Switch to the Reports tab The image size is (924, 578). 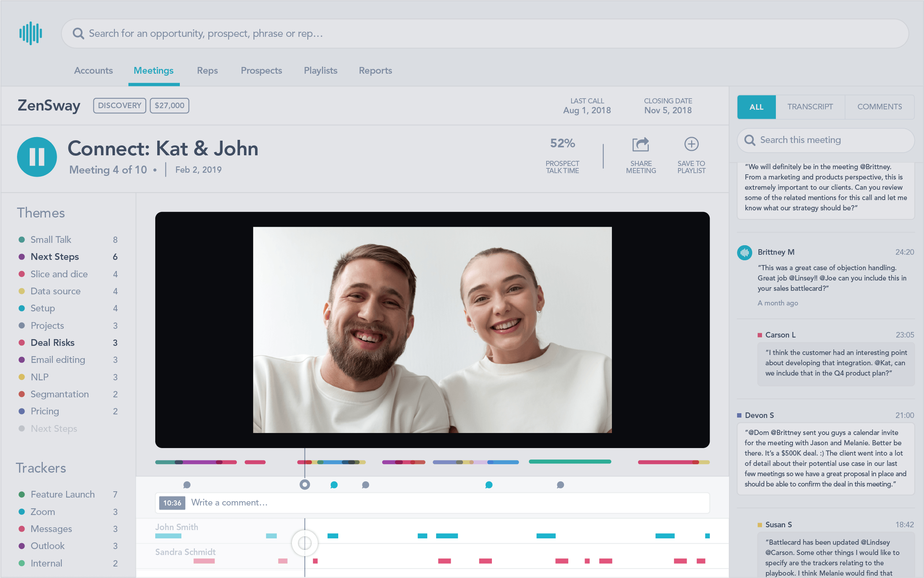tap(375, 71)
